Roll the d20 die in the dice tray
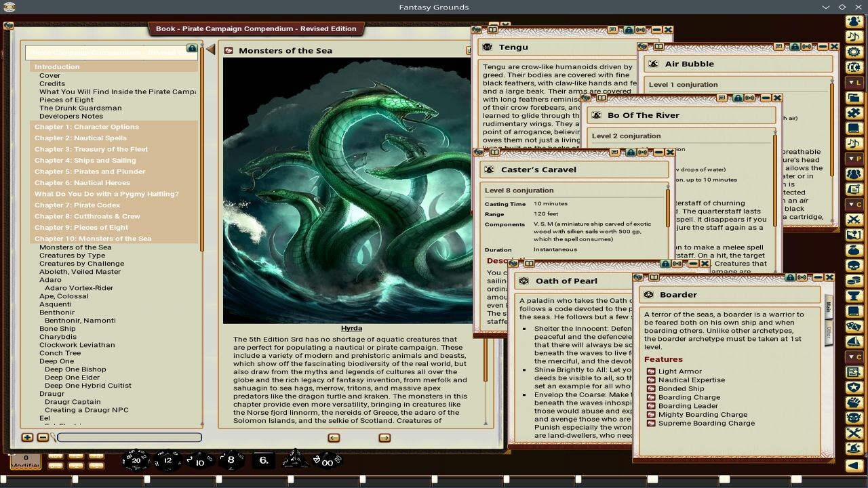 [x=137, y=460]
